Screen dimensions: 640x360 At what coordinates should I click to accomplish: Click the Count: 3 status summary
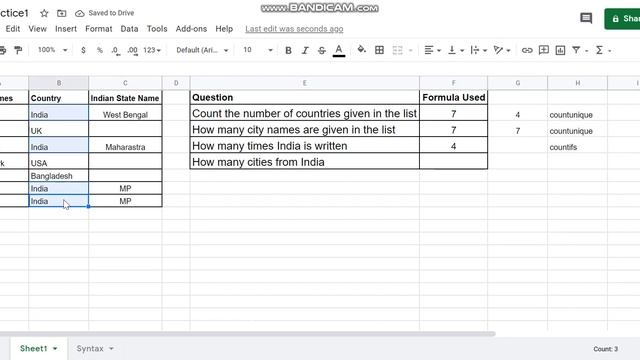point(605,349)
